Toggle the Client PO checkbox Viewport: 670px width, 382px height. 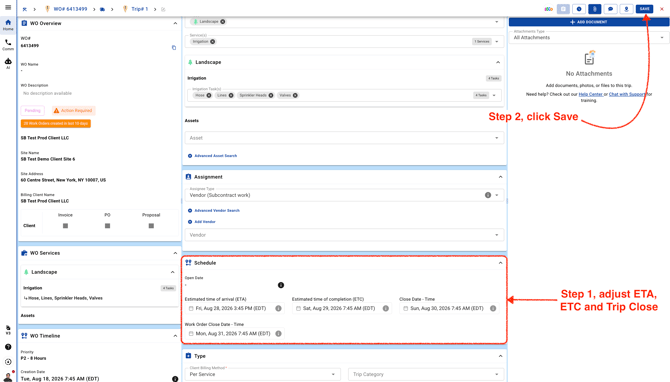pos(107,226)
